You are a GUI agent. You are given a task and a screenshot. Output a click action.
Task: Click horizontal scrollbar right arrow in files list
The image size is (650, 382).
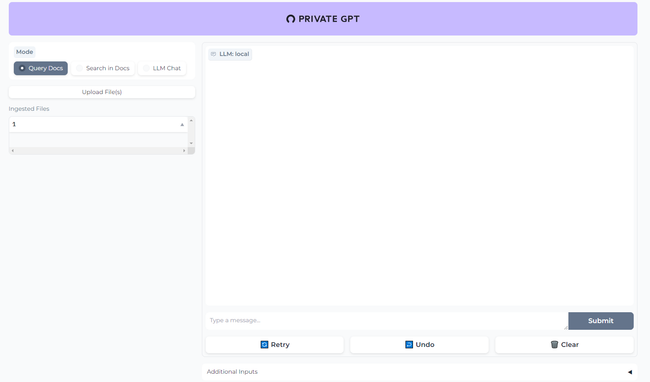click(x=184, y=151)
